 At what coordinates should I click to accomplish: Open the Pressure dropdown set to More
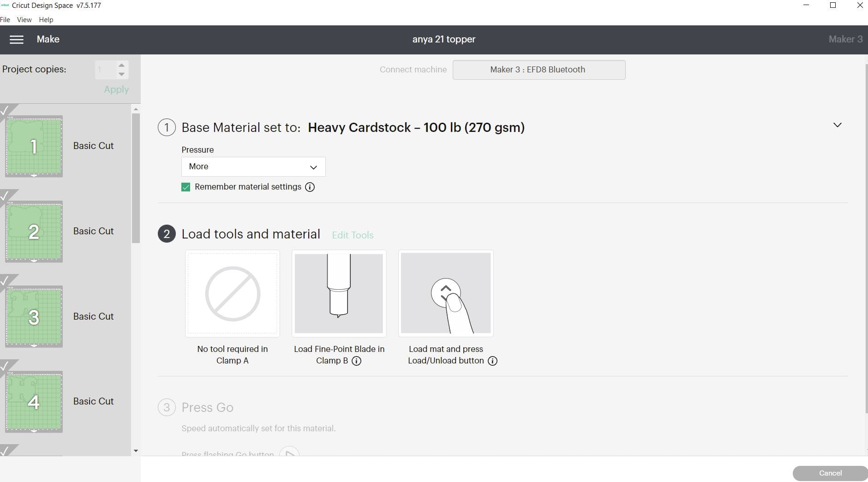[253, 167]
